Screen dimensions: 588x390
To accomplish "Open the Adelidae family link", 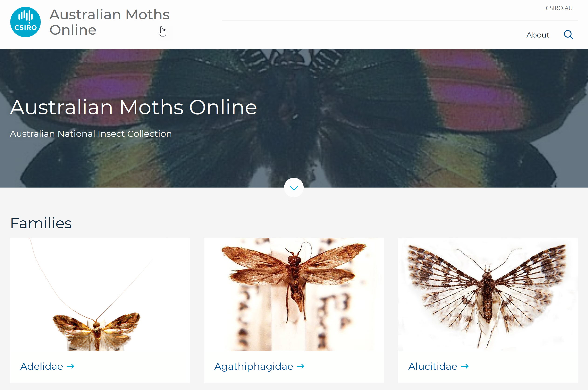I will pyautogui.click(x=42, y=366).
